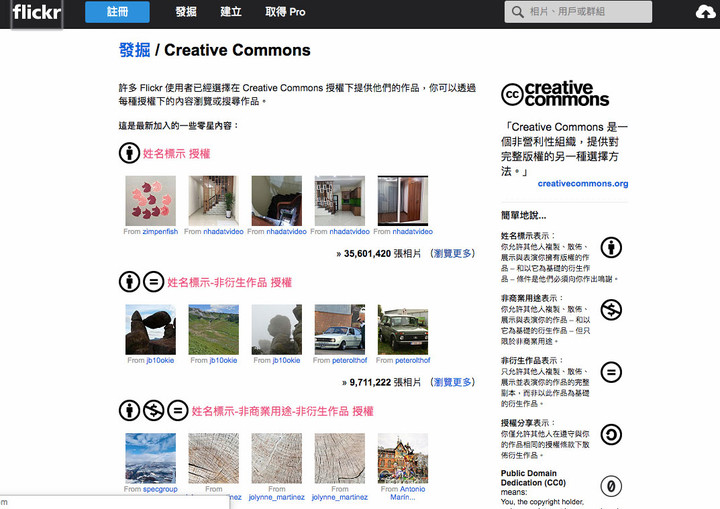
Task: Open the zimpenfish pink shapes thumbnail
Action: [x=151, y=201]
